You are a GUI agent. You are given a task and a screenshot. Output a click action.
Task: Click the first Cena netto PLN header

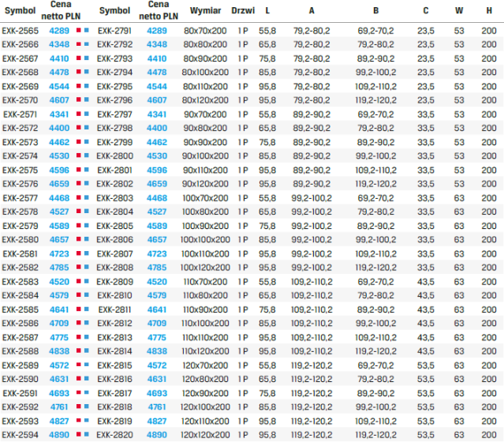click(x=61, y=10)
